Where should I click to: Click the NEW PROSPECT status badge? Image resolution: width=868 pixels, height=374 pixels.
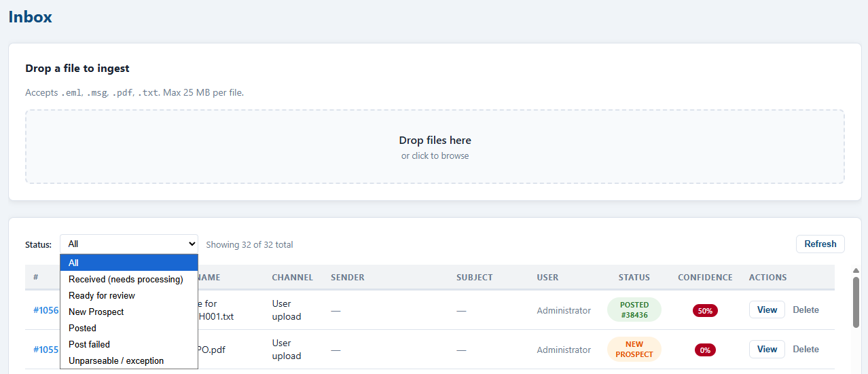tap(634, 349)
